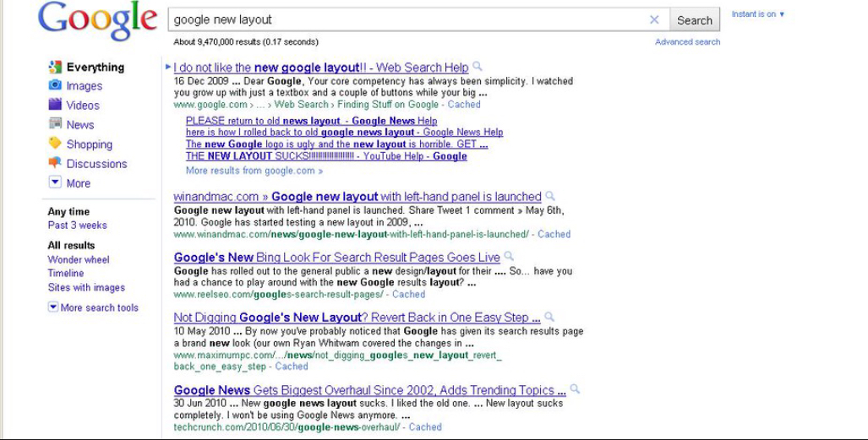
Task: Click the Shopping tag icon
Action: point(55,144)
